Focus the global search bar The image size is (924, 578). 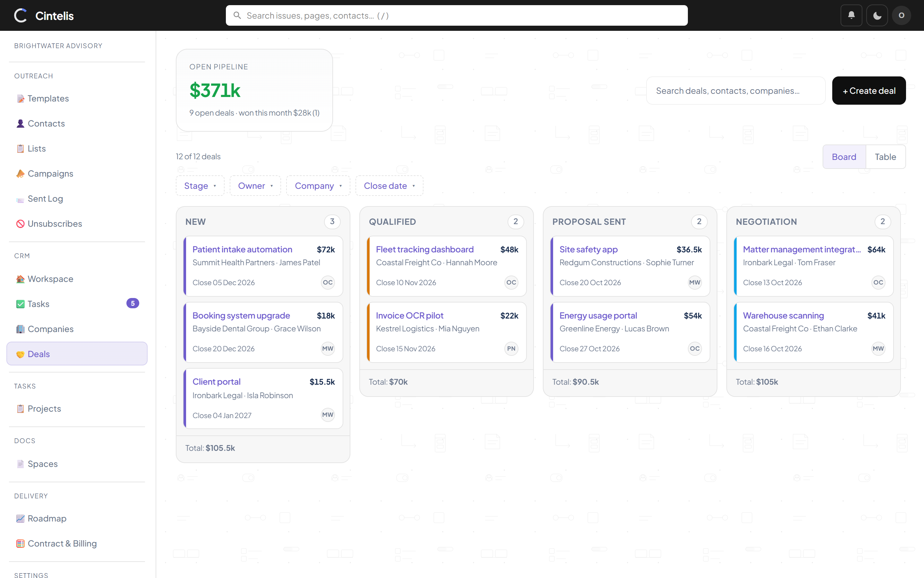pos(457,15)
